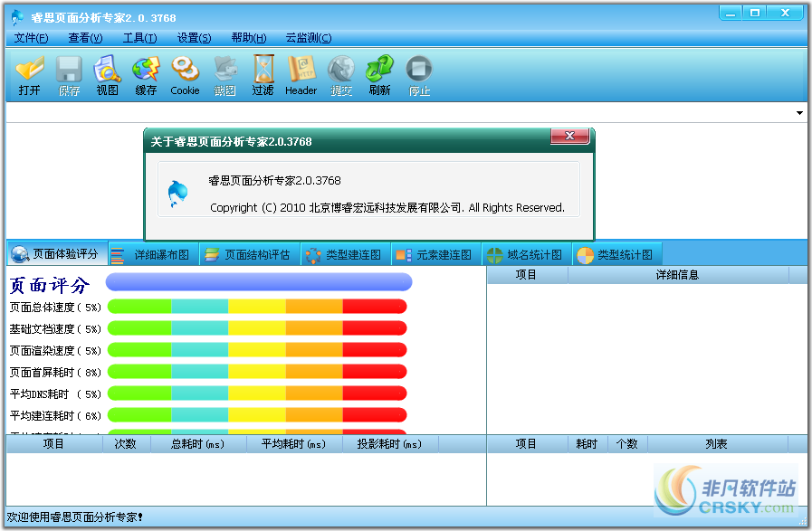
Task: Click the upper-right 项目 header beside 详细信息
Action: click(x=527, y=275)
